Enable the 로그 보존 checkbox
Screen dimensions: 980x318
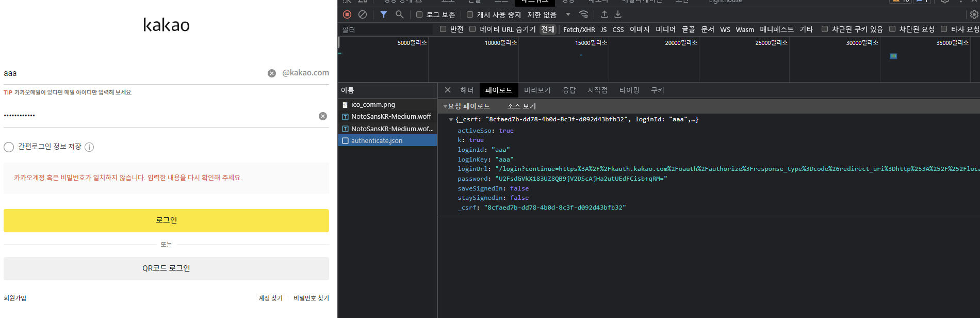pos(419,14)
